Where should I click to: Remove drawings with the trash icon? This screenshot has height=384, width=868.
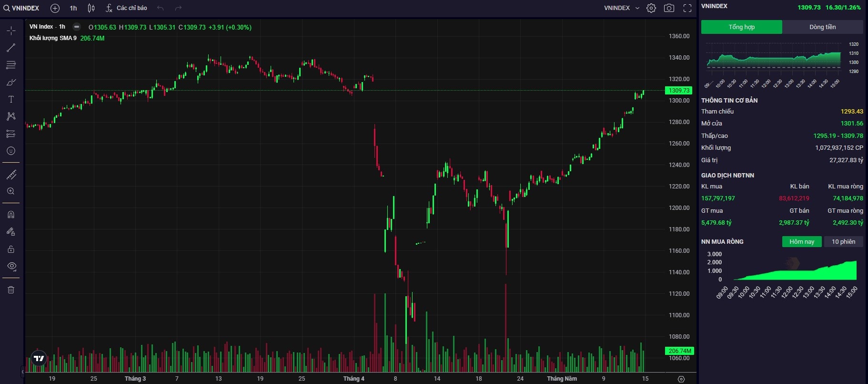11,290
